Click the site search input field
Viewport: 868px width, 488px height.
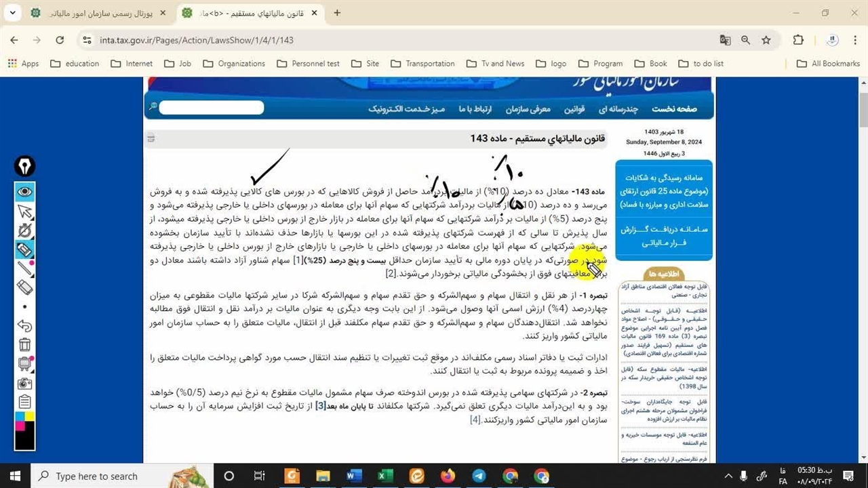pos(211,107)
